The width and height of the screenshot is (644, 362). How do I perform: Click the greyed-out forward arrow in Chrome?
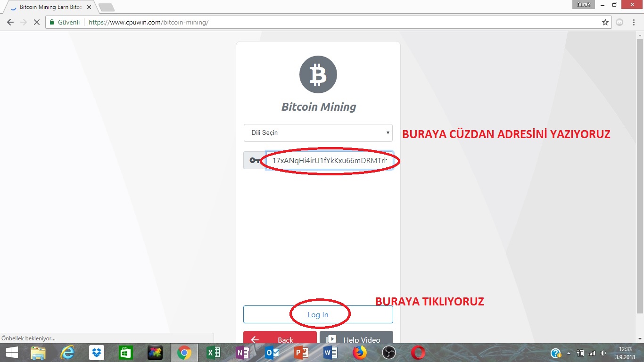(23, 22)
